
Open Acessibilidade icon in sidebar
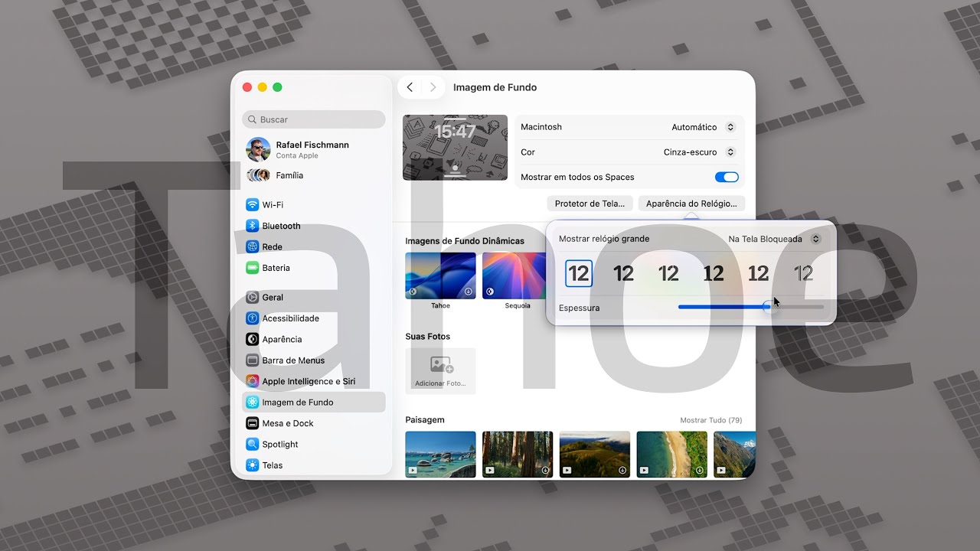tap(252, 318)
